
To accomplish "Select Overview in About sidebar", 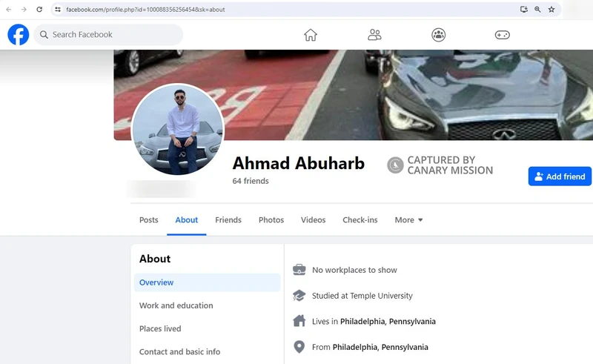I will pos(208,282).
